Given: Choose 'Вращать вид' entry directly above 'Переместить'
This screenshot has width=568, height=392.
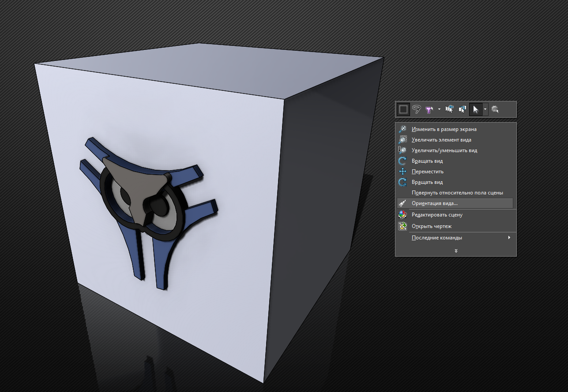Looking at the screenshot, I should [x=455, y=161].
